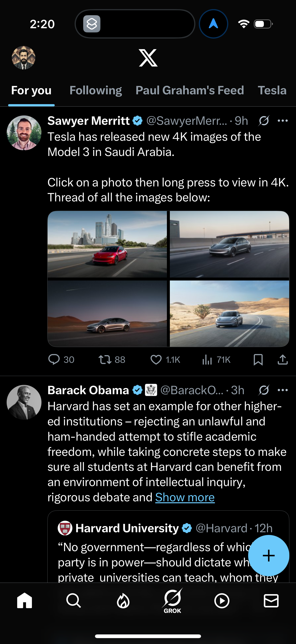Open your profile avatar thumbnail
This screenshot has height=644, width=296.
(x=24, y=58)
